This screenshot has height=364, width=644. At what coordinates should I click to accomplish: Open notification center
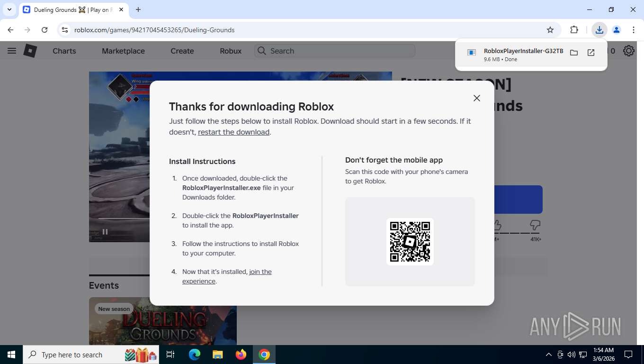point(628,355)
